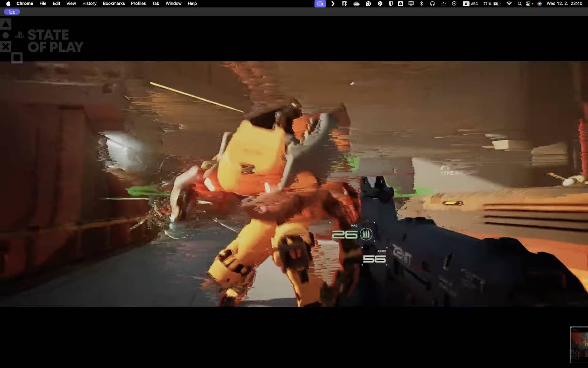
Task: Open the View menu
Action: pyautogui.click(x=71, y=3)
